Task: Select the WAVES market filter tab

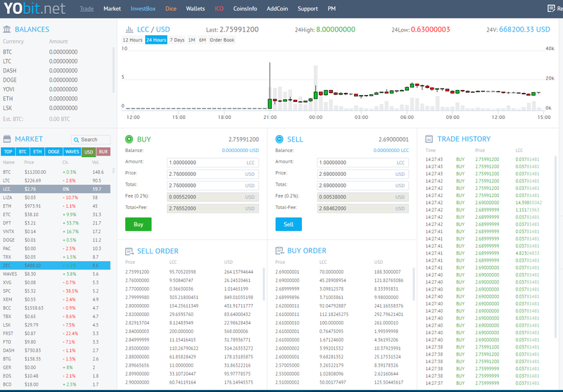Action: (72, 152)
